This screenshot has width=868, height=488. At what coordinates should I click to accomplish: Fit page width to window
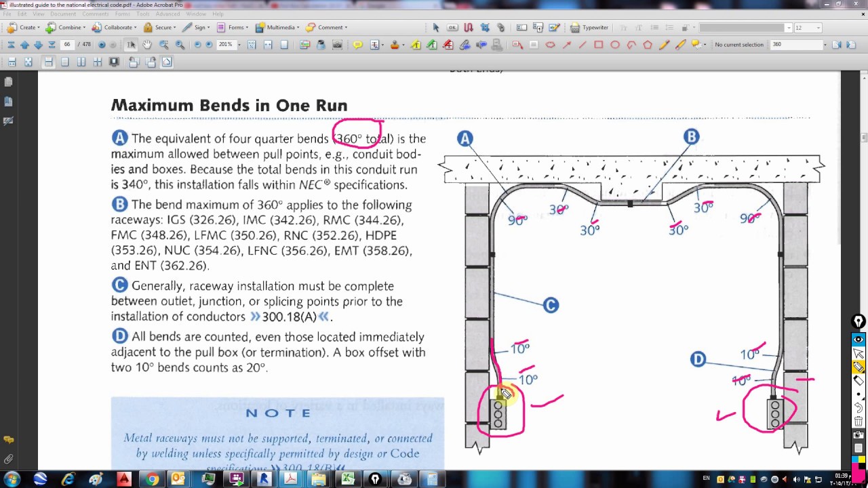pos(268,45)
